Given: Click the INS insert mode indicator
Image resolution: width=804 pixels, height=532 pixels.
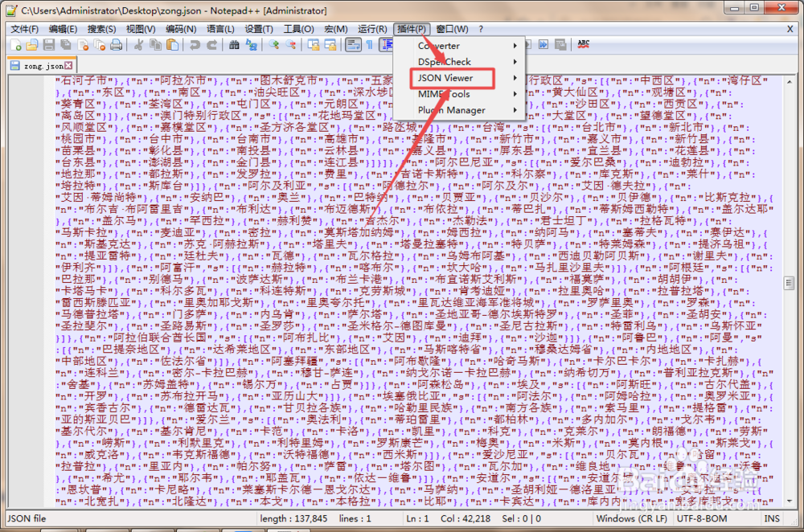Looking at the screenshot, I should pos(772,518).
